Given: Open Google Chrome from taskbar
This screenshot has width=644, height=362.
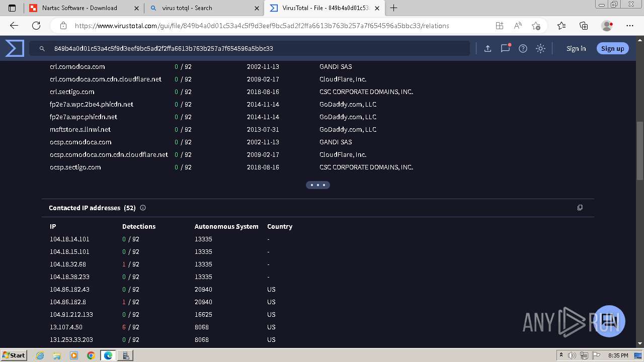Looking at the screenshot, I should click(x=91, y=355).
